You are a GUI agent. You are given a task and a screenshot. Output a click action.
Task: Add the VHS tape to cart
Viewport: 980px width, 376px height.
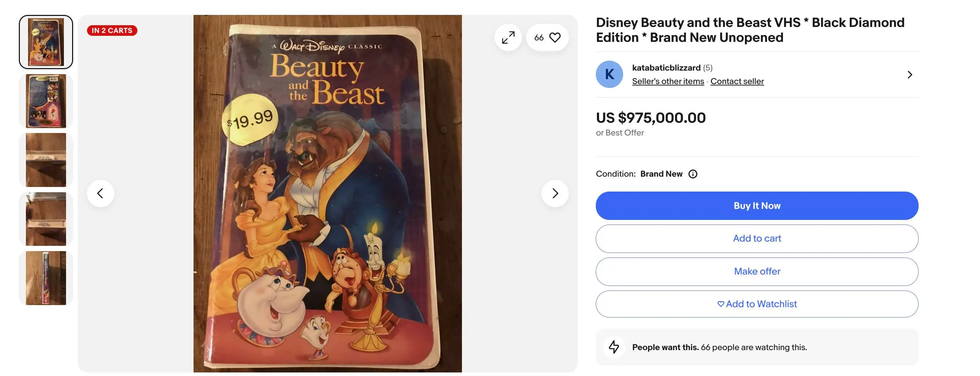[757, 238]
